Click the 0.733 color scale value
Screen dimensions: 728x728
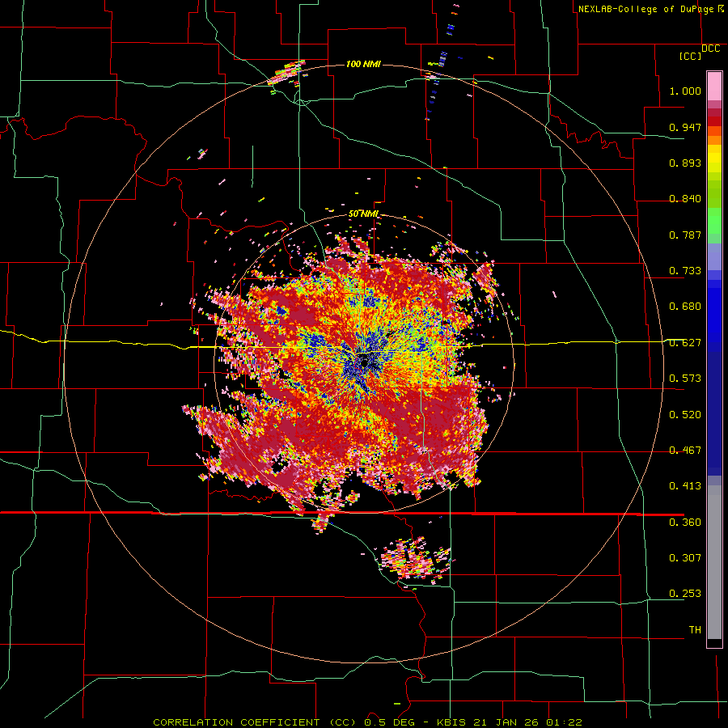685,271
